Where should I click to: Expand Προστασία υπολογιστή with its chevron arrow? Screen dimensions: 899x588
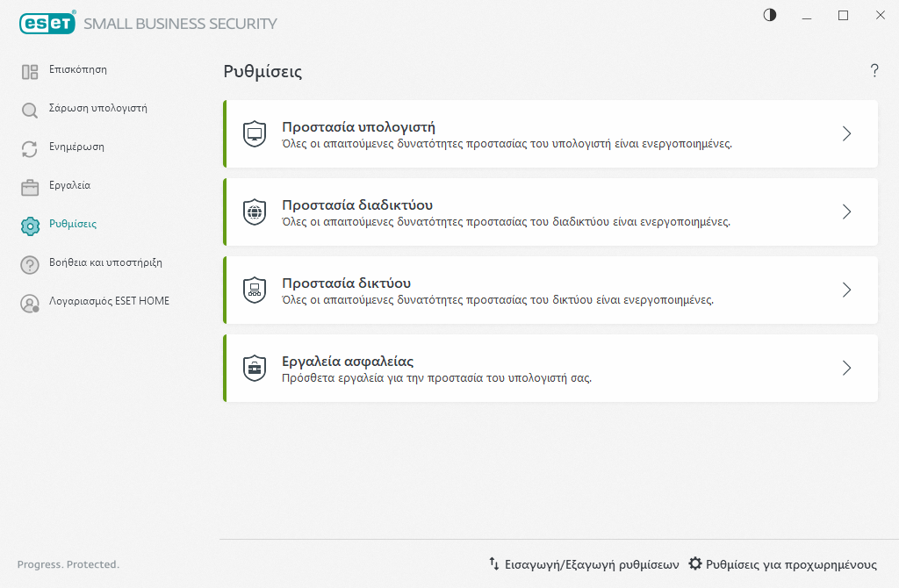pyautogui.click(x=846, y=134)
